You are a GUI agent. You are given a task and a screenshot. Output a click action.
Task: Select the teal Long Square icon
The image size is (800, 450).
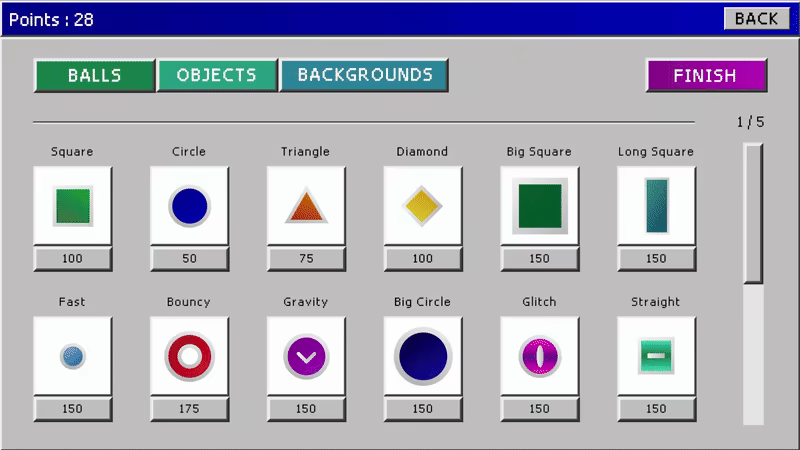coord(656,206)
